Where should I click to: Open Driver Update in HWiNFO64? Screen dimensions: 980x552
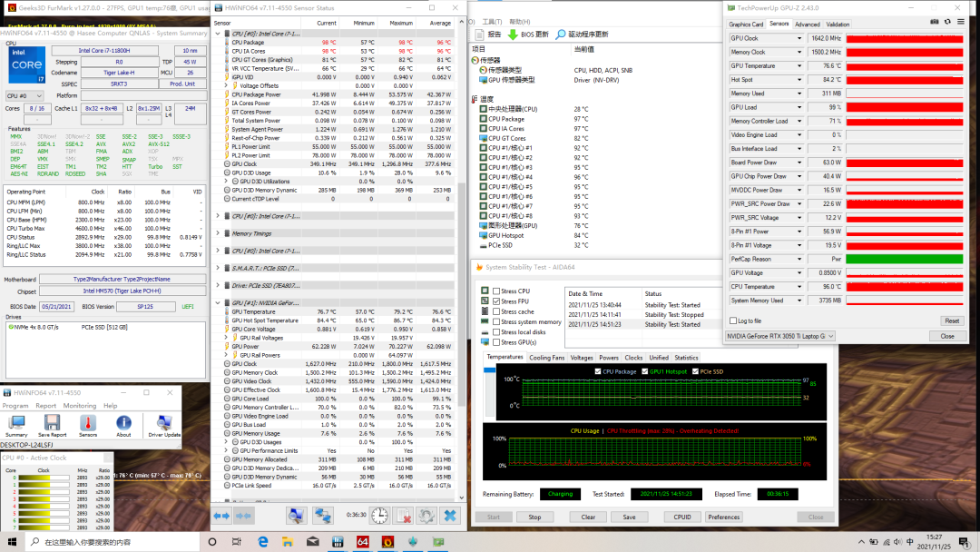point(164,426)
